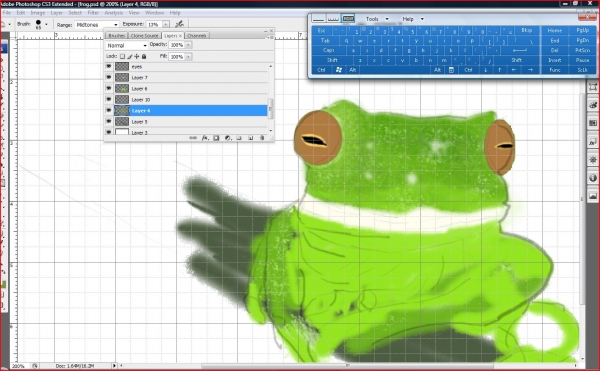Open the Image menu
Viewport: 600px width, 371px height.
click(38, 13)
